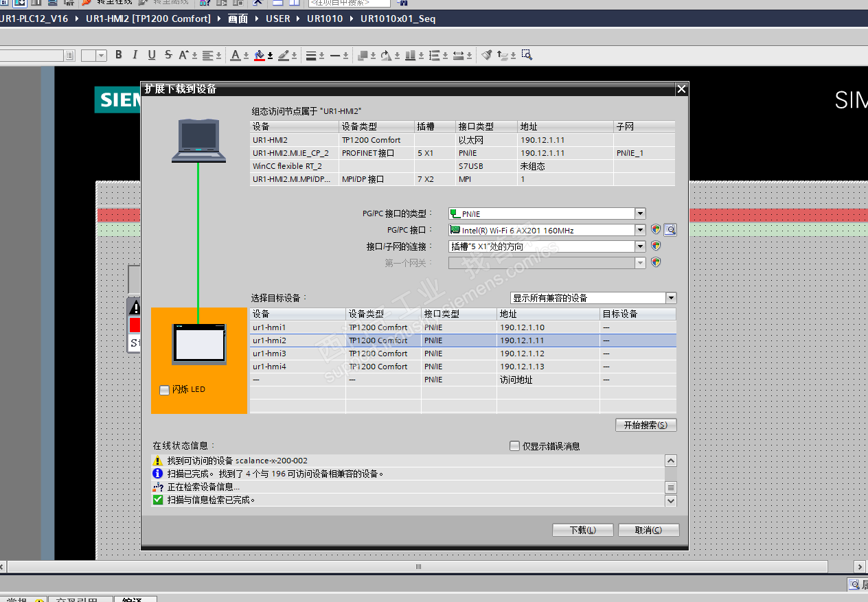Image resolution: width=868 pixels, height=602 pixels.
Task: Select target device row ur1-hmi2
Action: (x=463, y=340)
